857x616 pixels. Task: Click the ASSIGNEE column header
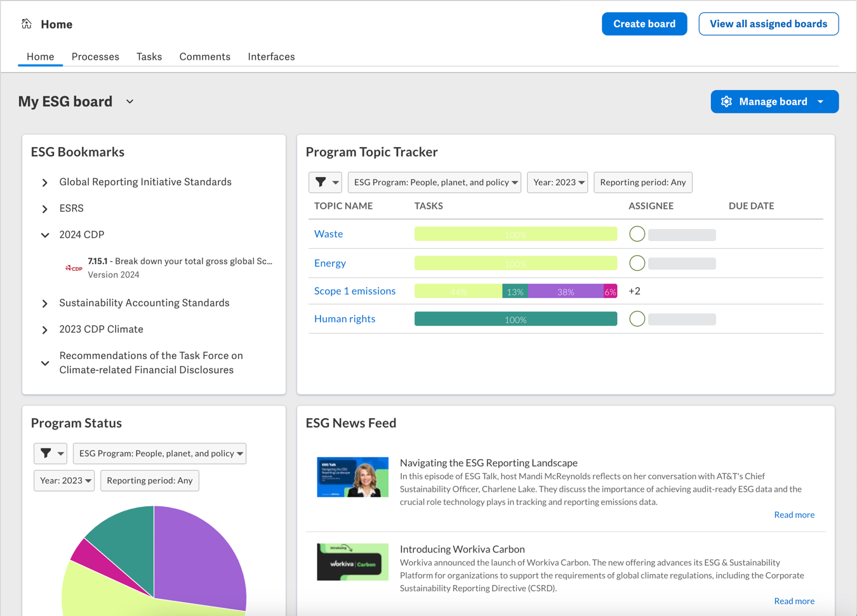(x=651, y=206)
